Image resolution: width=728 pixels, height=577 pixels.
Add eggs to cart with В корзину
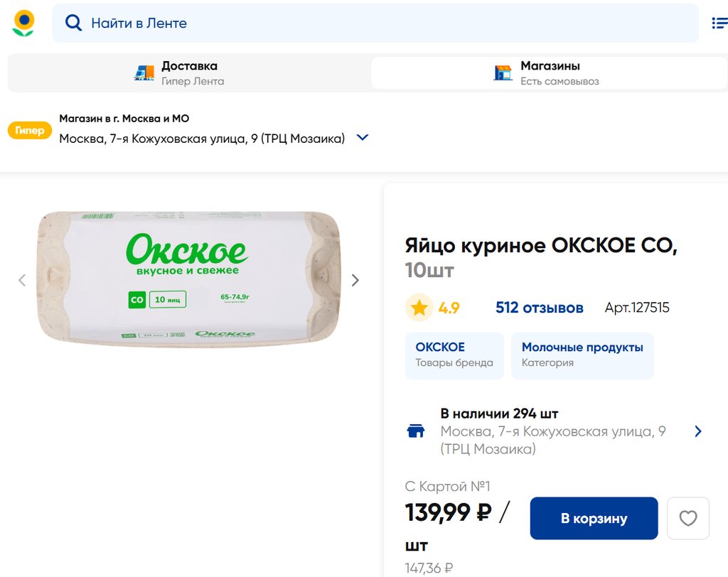pyautogui.click(x=594, y=518)
